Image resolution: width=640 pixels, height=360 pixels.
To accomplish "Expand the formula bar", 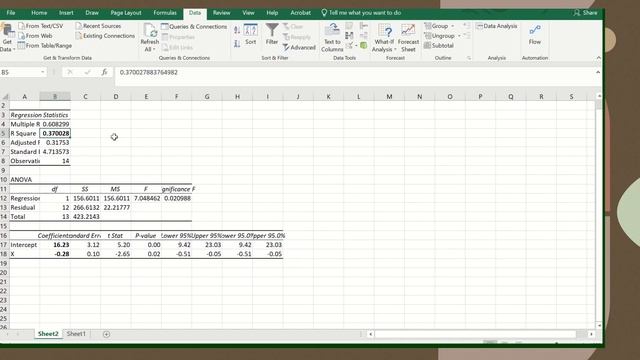I will tap(598, 72).
